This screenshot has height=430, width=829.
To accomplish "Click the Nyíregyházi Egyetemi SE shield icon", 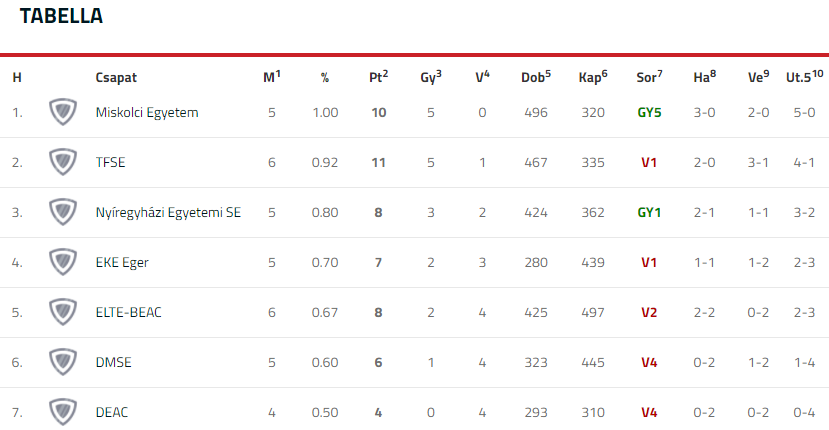I will click(63, 212).
